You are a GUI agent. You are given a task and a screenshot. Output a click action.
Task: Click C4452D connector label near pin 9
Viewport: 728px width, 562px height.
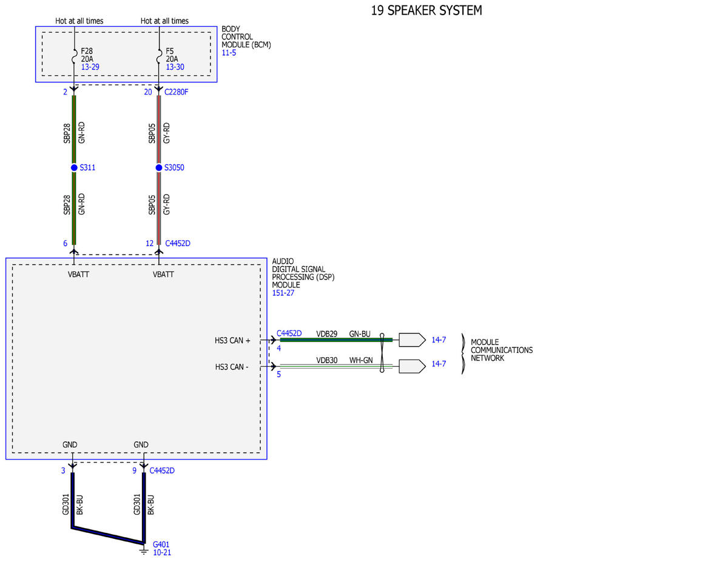pyautogui.click(x=162, y=470)
